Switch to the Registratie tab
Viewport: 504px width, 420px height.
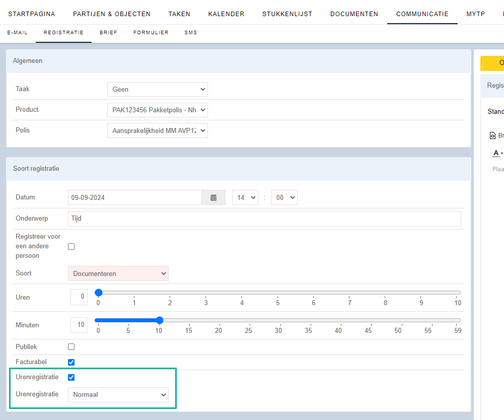point(63,32)
